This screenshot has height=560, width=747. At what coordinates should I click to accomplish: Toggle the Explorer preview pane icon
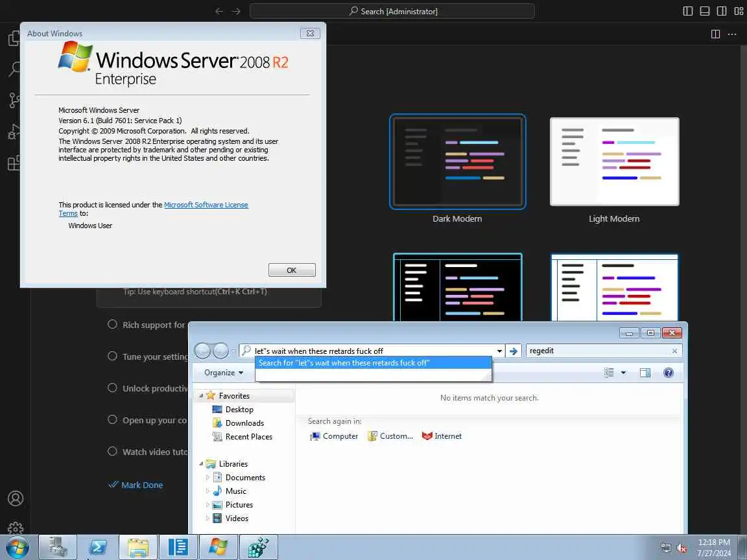pyautogui.click(x=645, y=373)
